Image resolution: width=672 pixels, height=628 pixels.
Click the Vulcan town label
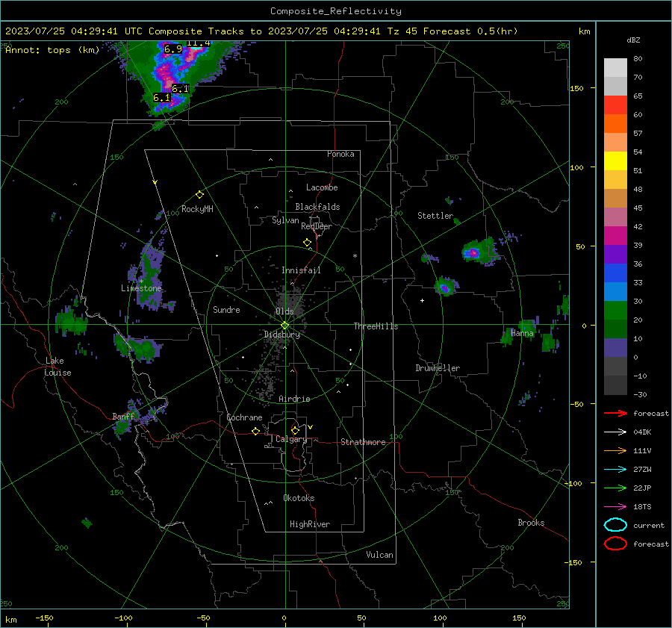pos(380,555)
